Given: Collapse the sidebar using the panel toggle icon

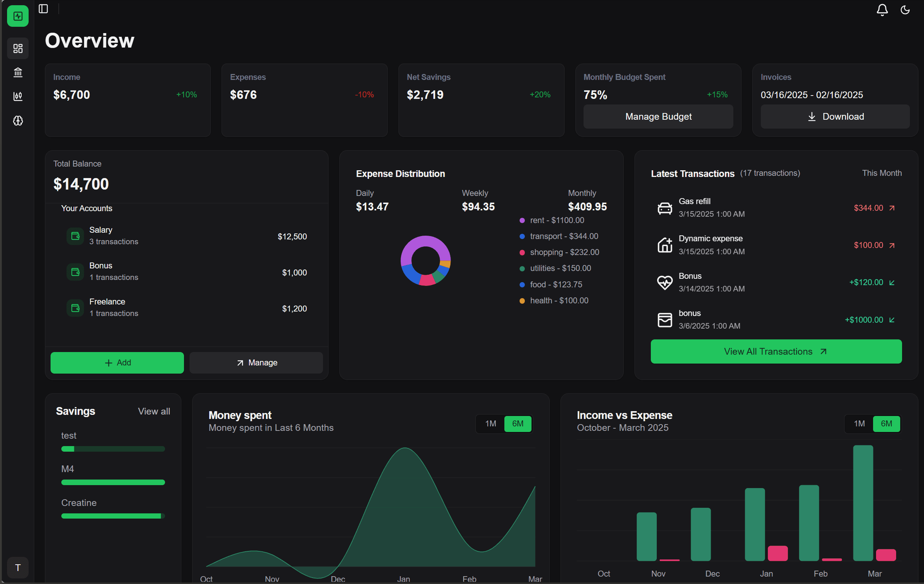Looking at the screenshot, I should (43, 9).
